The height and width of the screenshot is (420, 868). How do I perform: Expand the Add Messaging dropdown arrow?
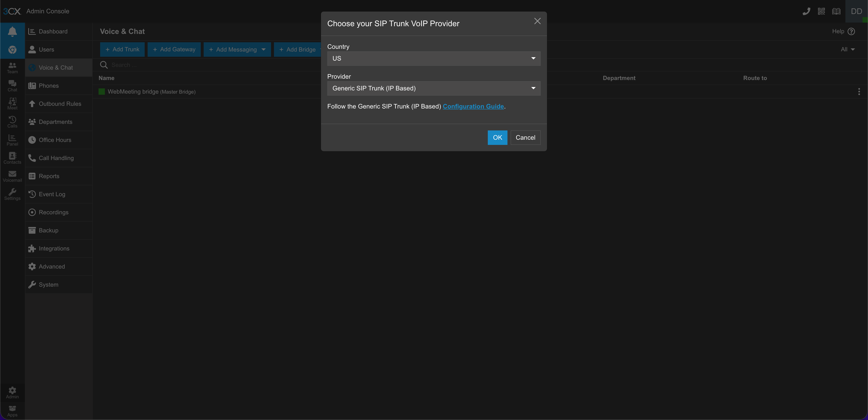264,49
